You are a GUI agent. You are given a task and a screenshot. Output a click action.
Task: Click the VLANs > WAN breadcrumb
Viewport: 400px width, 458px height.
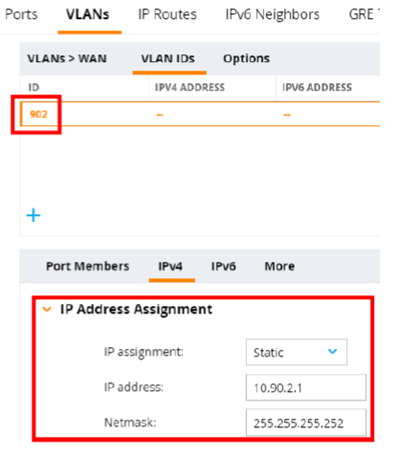[67, 59]
